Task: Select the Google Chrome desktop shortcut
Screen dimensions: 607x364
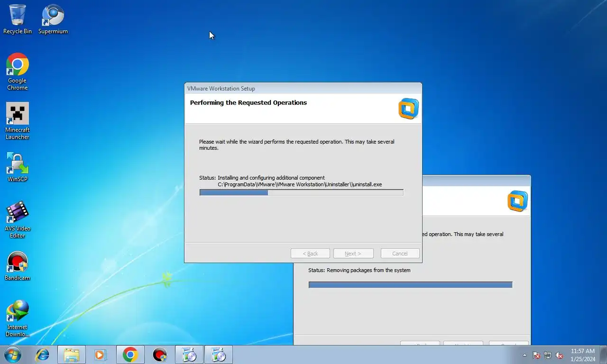Action: point(18,72)
